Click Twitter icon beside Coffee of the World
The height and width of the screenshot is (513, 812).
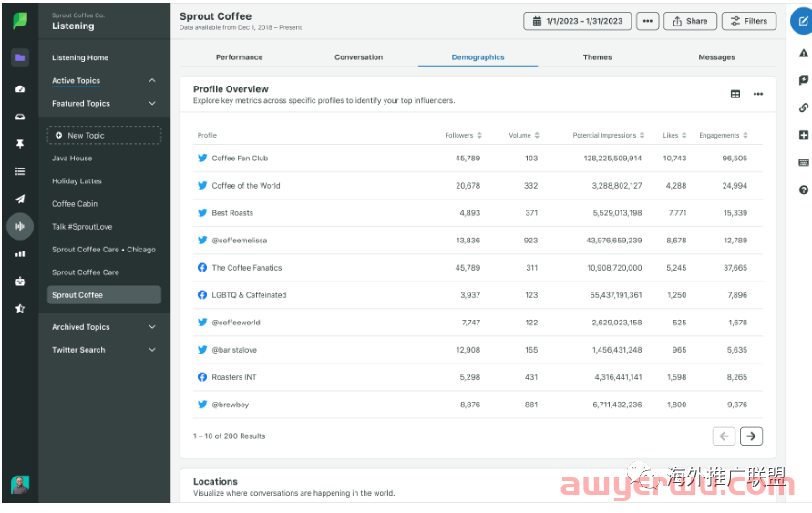(202, 185)
